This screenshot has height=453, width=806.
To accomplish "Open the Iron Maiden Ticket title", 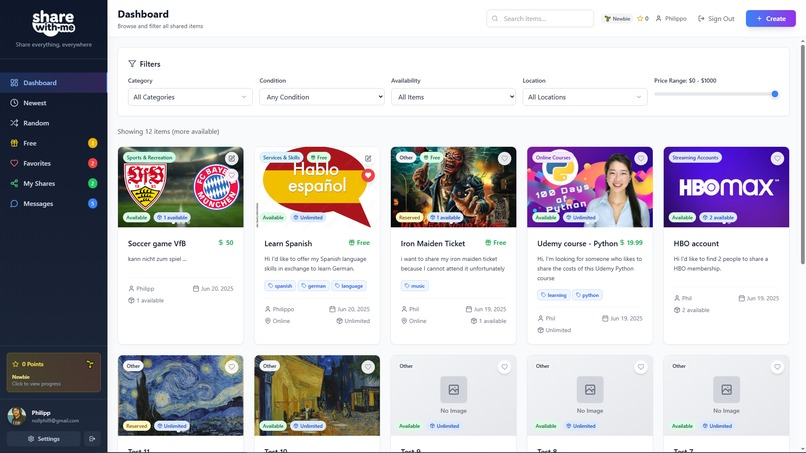I will 433,243.
